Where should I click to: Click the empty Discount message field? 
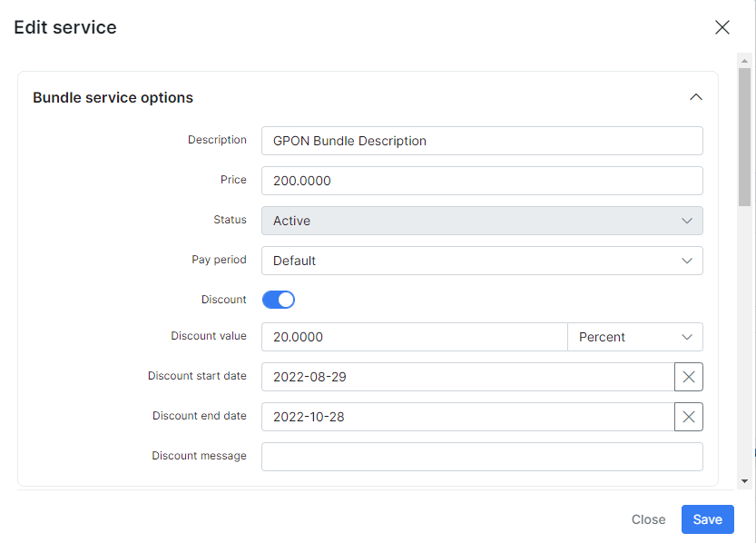tap(482, 457)
